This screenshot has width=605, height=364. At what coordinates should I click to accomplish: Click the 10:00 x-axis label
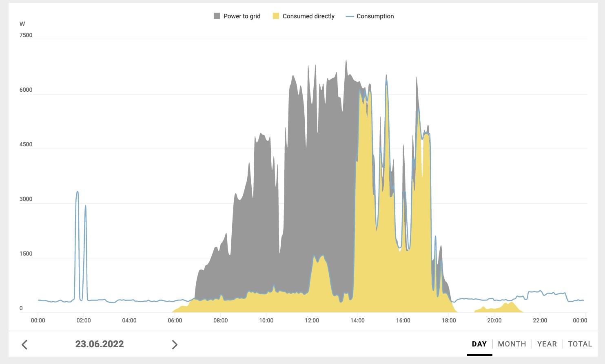click(x=266, y=321)
